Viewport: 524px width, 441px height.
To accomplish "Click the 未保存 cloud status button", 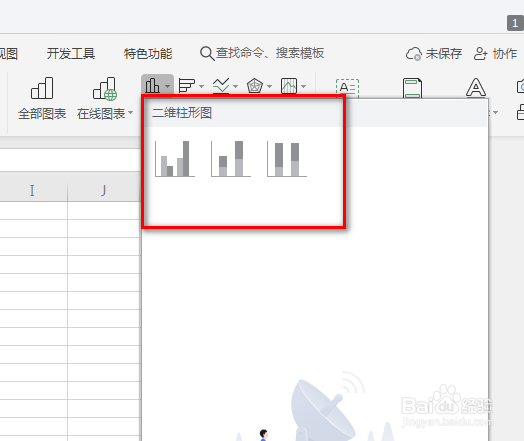I will [434, 53].
